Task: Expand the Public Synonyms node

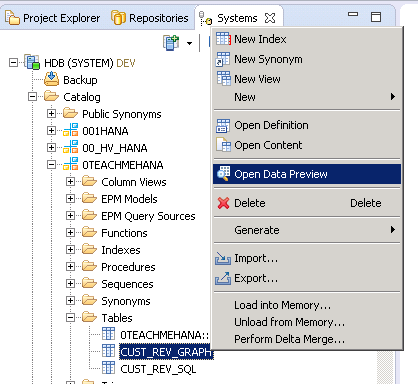Action: point(51,114)
